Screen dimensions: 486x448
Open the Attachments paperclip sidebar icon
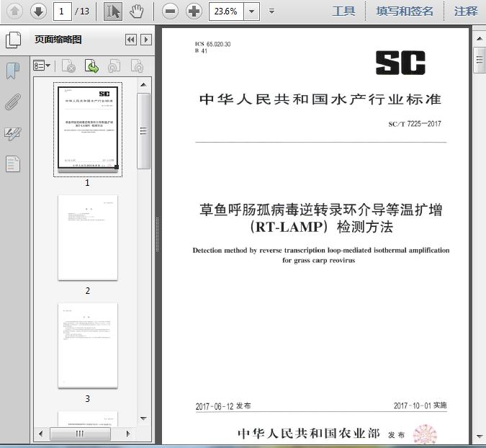click(13, 102)
